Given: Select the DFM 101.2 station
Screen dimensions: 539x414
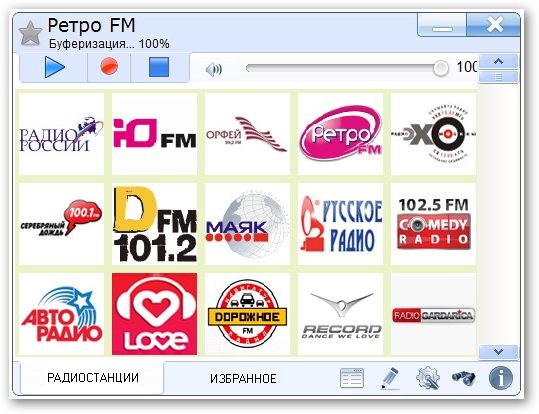Looking at the screenshot, I should click(154, 224).
